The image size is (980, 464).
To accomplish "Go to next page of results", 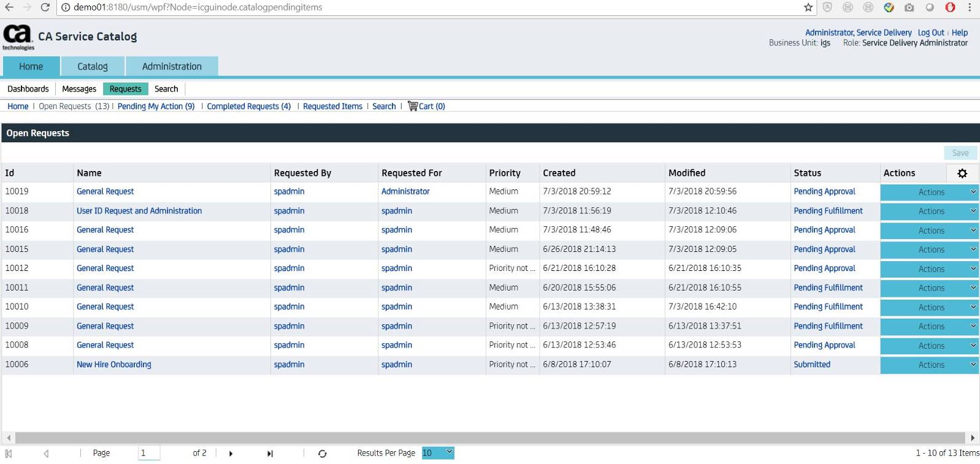I will 231,454.
